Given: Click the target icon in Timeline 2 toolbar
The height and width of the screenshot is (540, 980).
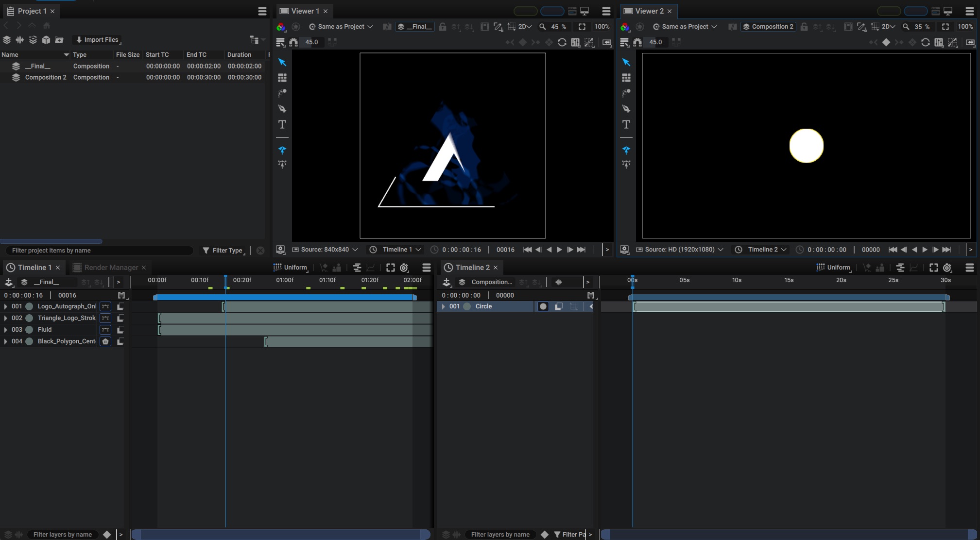Looking at the screenshot, I should click(947, 268).
